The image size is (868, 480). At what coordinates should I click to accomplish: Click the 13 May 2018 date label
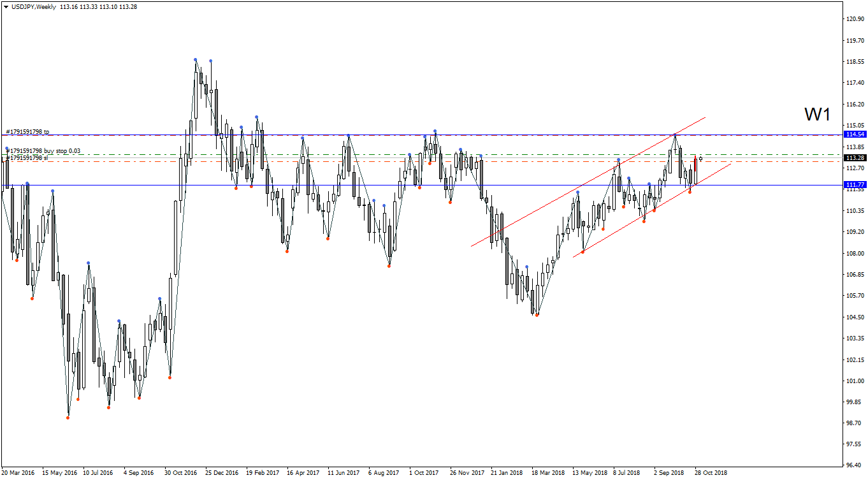[589, 473]
